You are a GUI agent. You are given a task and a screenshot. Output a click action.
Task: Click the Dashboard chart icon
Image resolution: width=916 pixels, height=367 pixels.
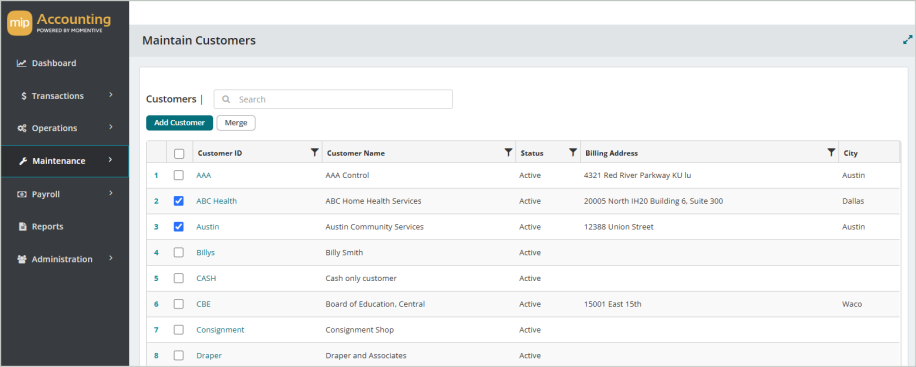pyautogui.click(x=22, y=63)
